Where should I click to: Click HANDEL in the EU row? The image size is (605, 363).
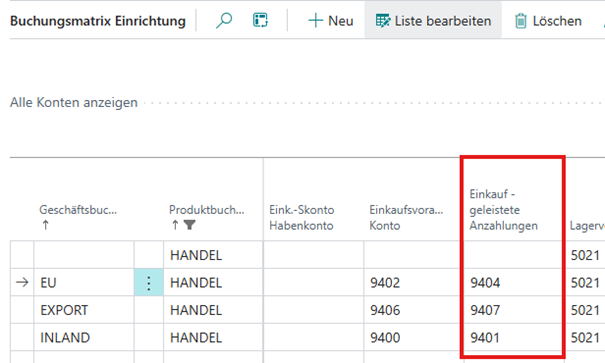pyautogui.click(x=196, y=283)
